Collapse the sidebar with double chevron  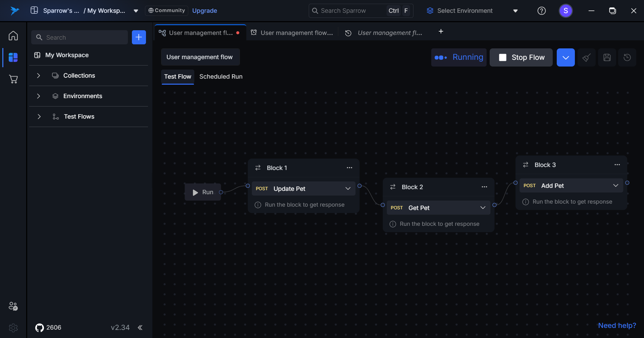coord(140,328)
